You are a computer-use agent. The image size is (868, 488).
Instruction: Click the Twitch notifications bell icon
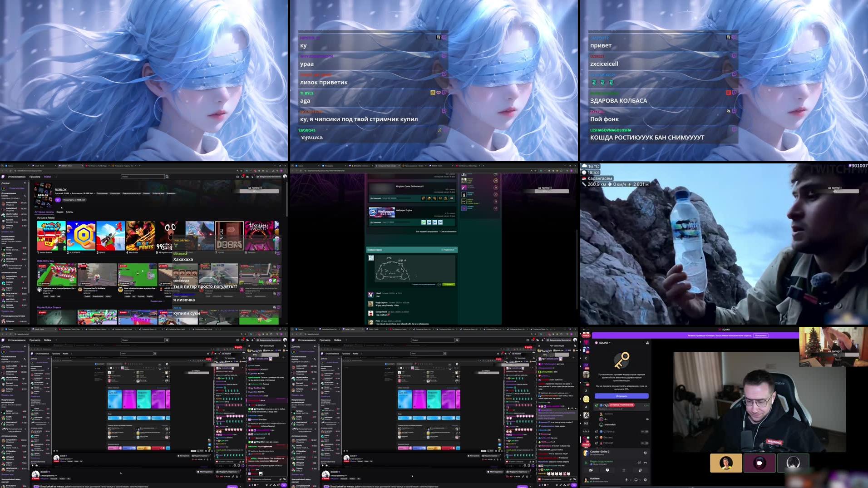click(x=252, y=177)
